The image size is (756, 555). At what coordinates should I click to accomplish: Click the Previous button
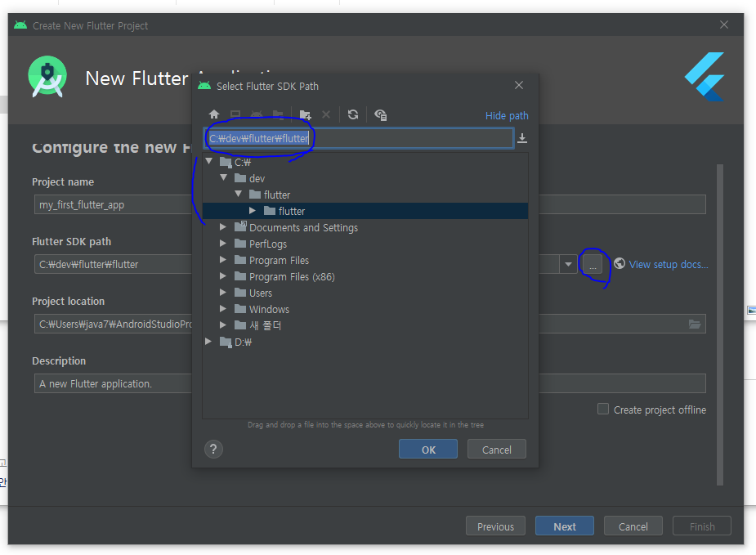495,526
